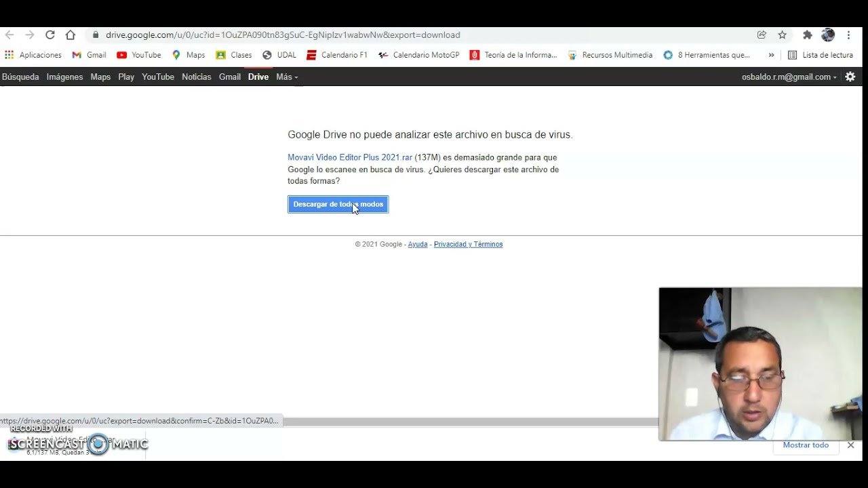Reload the page with the refresh icon

coord(50,35)
